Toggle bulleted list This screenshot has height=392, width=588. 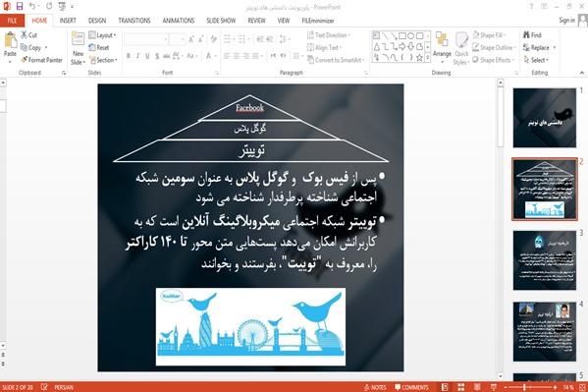click(x=227, y=39)
